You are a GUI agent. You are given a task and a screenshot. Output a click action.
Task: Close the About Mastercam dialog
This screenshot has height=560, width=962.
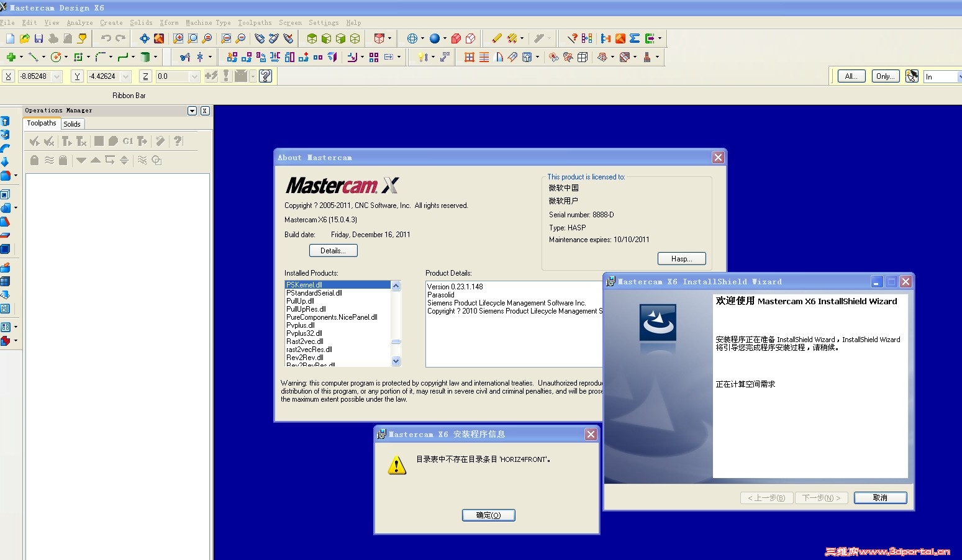[x=719, y=158]
